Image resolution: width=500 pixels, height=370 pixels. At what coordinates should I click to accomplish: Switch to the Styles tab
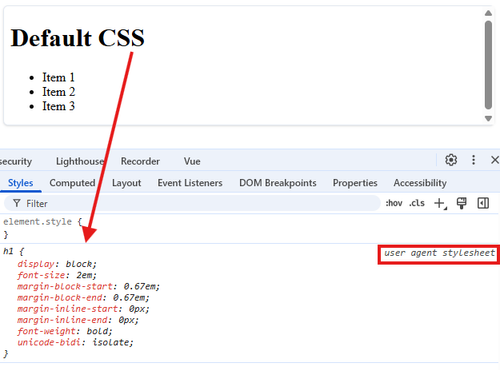[20, 183]
